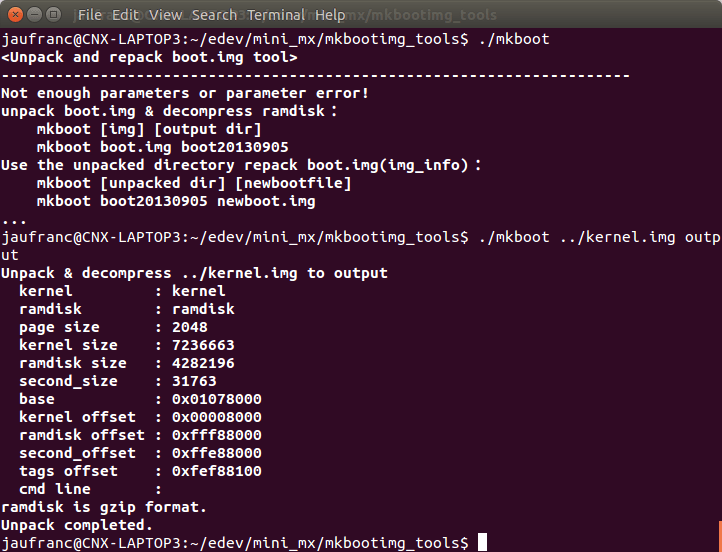
Task: Maximize the terminal window
Action: (54, 15)
